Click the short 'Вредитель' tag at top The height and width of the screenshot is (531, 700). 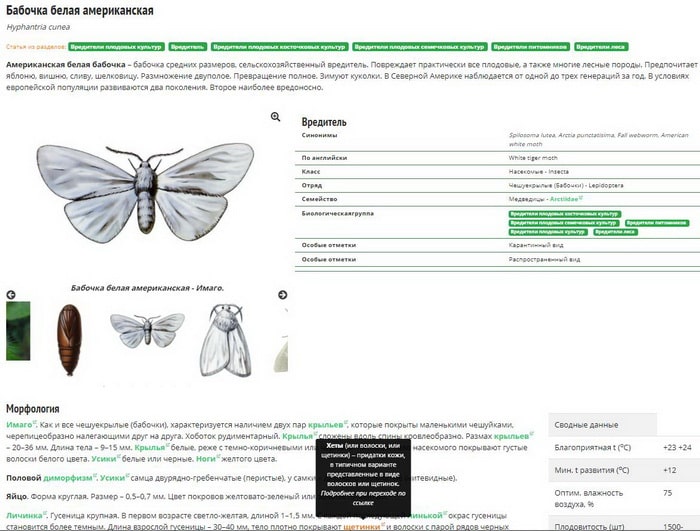[188, 46]
